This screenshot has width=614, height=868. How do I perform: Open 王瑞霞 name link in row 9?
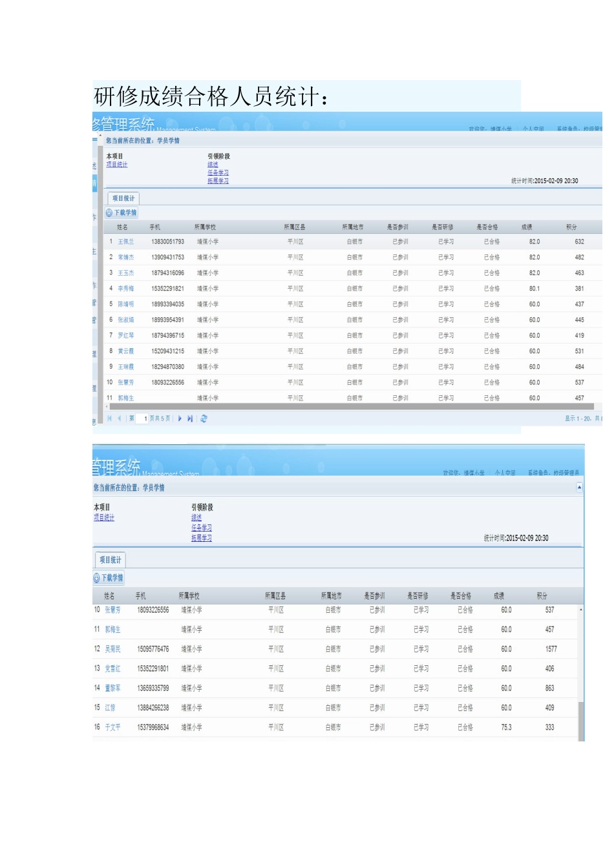[126, 367]
